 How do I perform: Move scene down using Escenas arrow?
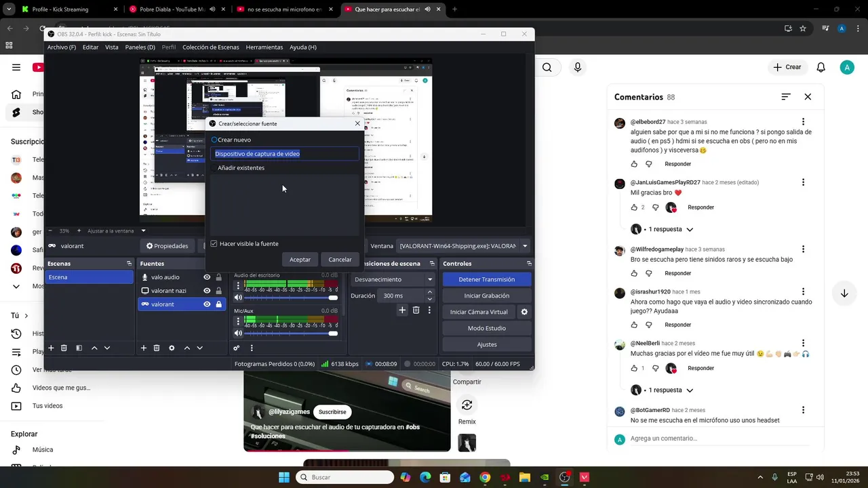[x=107, y=348]
